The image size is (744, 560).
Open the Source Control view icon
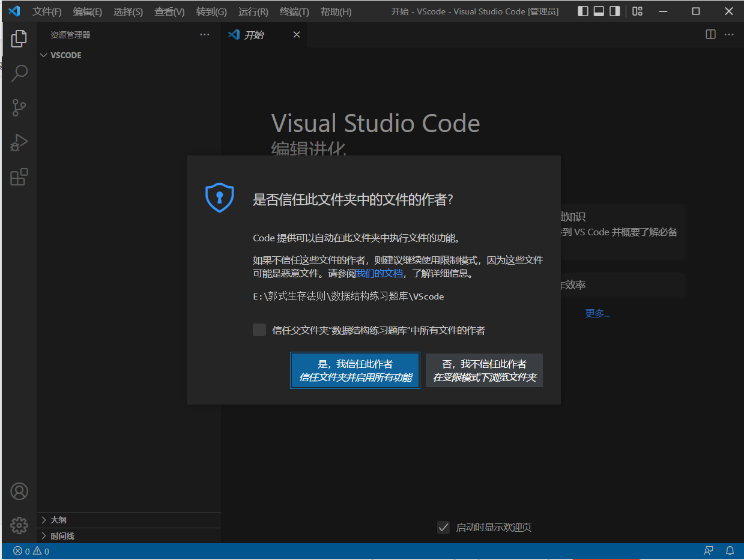pyautogui.click(x=19, y=108)
